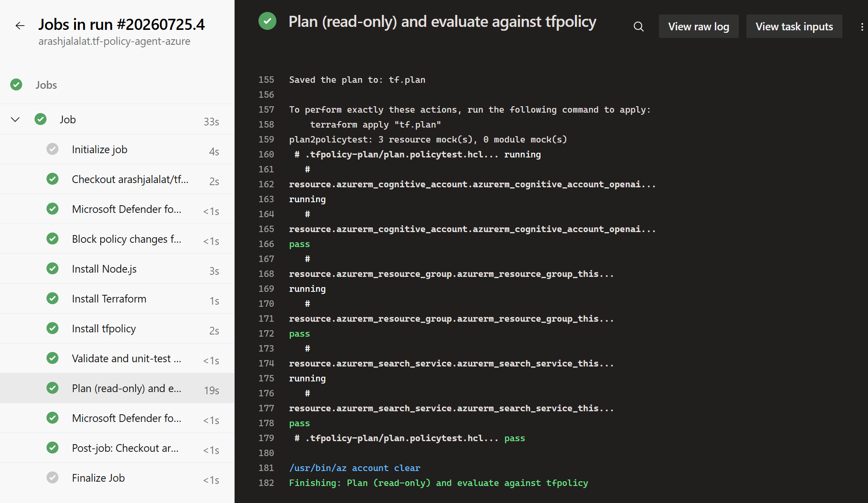This screenshot has width=868, height=503.
Task: Click the 'Saved the plan to: tf.plan' line
Action: tap(357, 80)
